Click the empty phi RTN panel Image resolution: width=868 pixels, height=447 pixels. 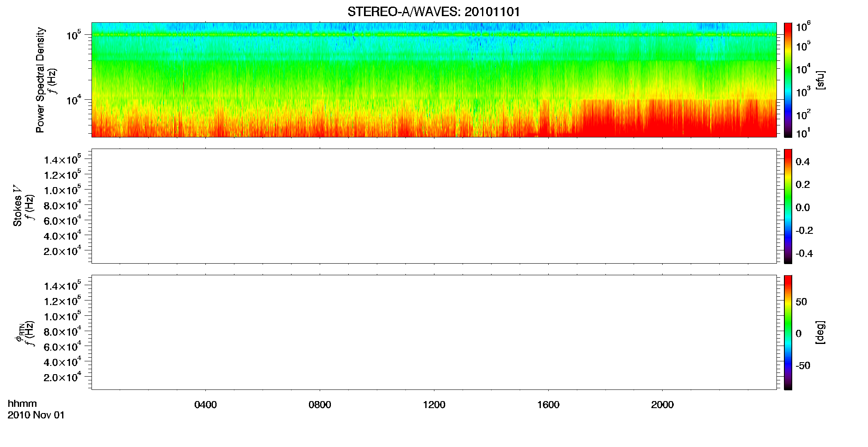(x=434, y=332)
